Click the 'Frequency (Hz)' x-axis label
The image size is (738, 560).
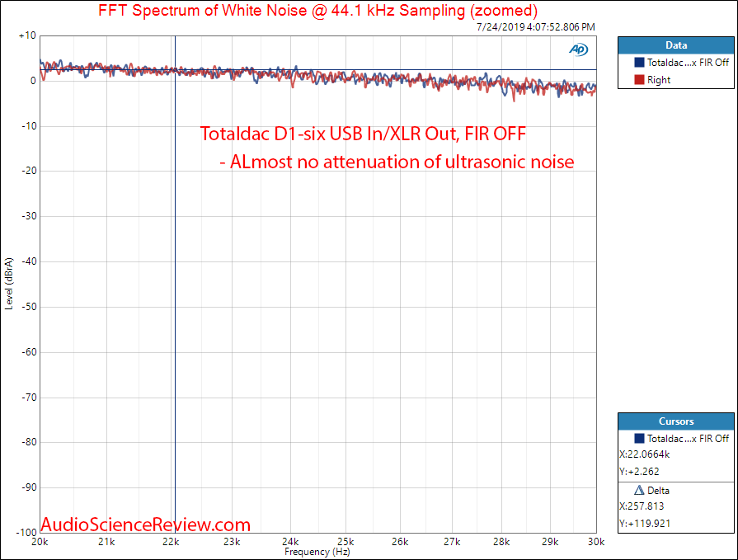point(317,552)
